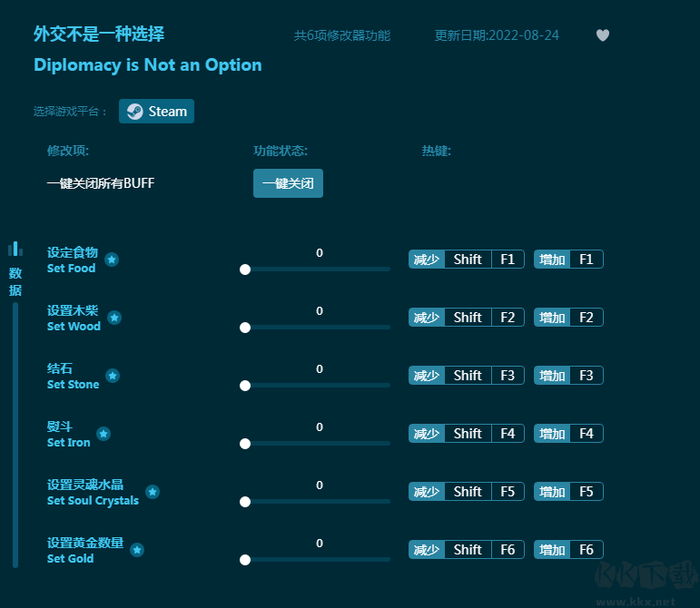The width and height of the screenshot is (700, 608).
Task: Click the star icon beside Set Food
Action: 112,260
